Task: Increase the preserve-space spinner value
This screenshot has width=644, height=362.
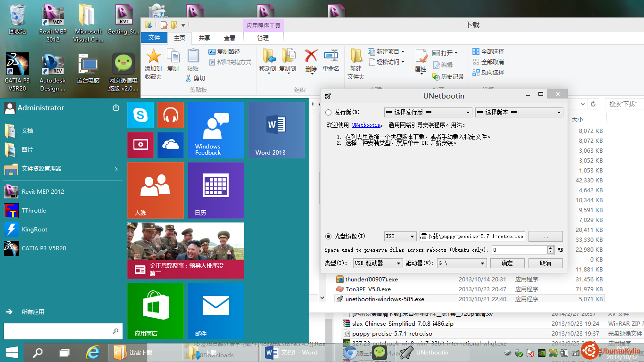Action: 550,248
